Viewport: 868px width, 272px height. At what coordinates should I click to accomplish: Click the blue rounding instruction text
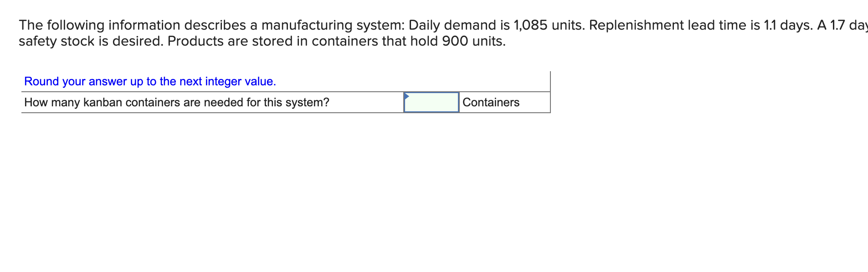[x=149, y=81]
